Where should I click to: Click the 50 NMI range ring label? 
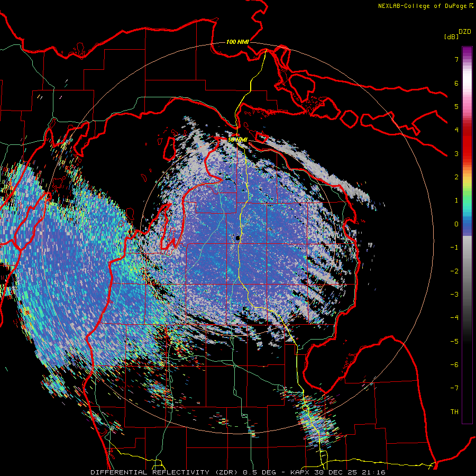237,140
